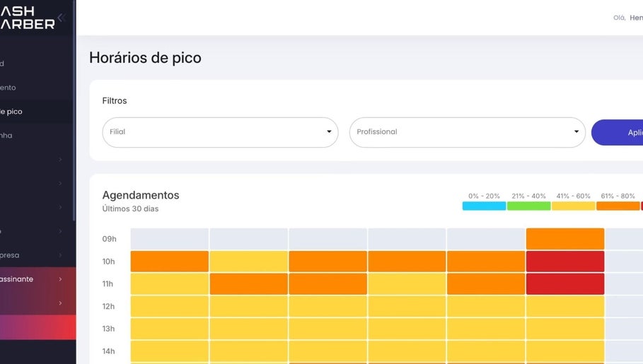Expand the chevron beside the 'presa' sidebar item
Viewport: 643px width, 364px height.
[x=60, y=255]
